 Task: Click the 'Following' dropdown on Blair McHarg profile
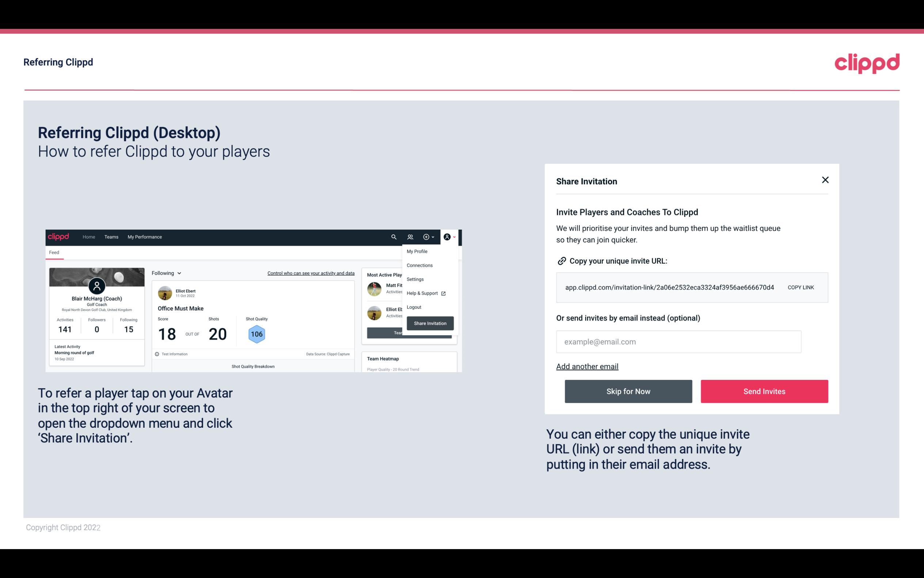165,273
